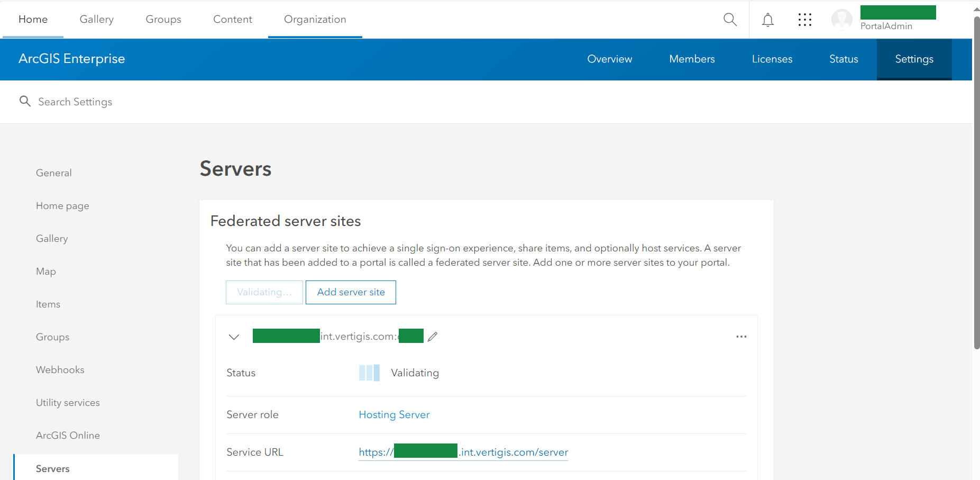980x480 pixels.
Task: Click the 'Service URL' label
Action: (255, 452)
